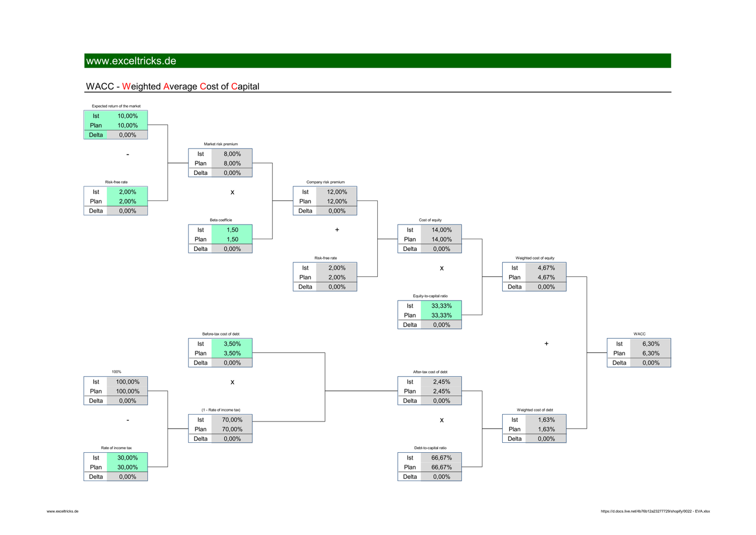
Task: Select the 33,33% Ist value of Equity-to-capital ratio
Action: tap(441, 306)
